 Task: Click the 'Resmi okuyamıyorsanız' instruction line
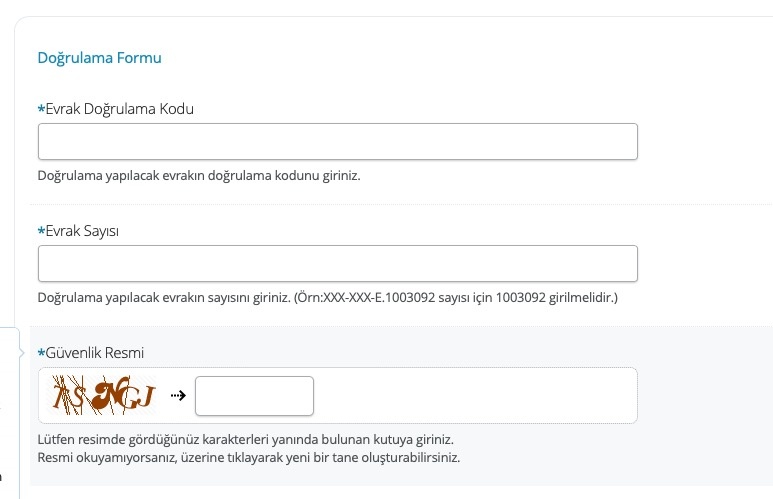(248, 457)
